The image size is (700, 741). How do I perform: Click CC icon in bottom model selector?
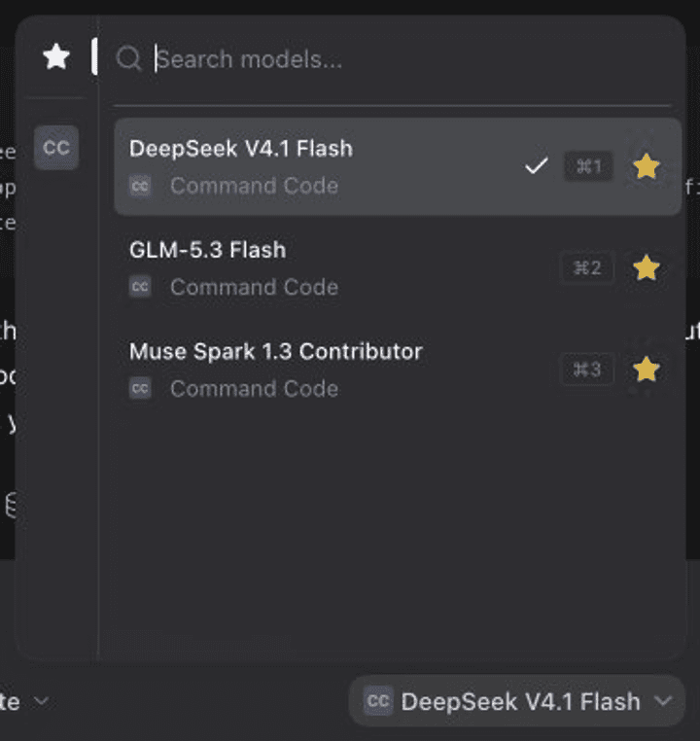pos(378,701)
